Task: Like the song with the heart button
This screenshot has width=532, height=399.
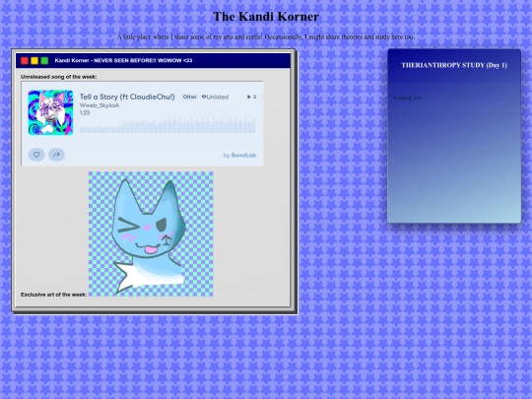Action: pyautogui.click(x=36, y=155)
